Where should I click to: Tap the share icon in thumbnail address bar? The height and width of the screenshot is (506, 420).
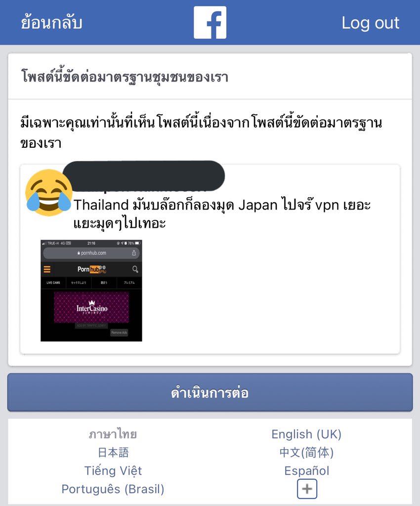click(x=134, y=253)
